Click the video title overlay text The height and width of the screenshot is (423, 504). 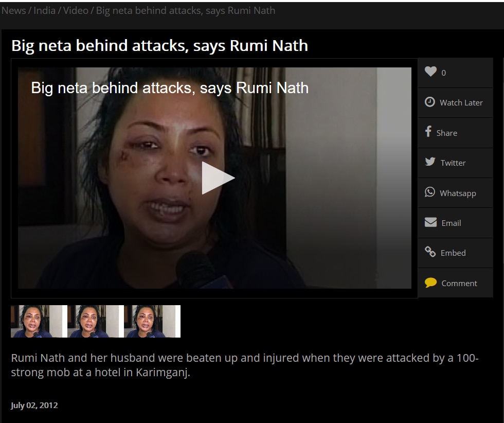[x=170, y=88]
